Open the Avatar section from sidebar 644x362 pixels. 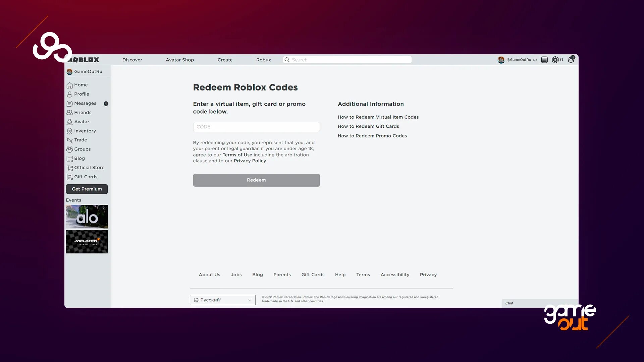(82, 122)
